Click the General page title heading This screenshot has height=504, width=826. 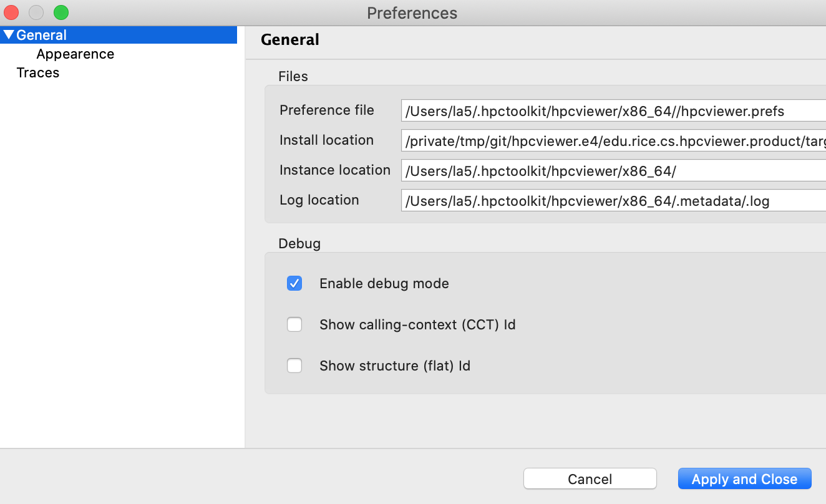pos(289,39)
